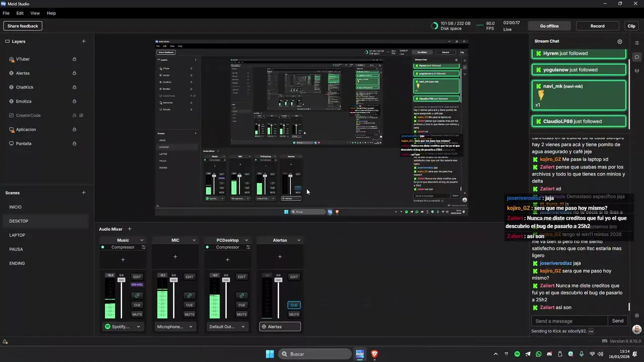Toggle CUE on Alertas track
The image size is (644, 362).
coord(294,305)
